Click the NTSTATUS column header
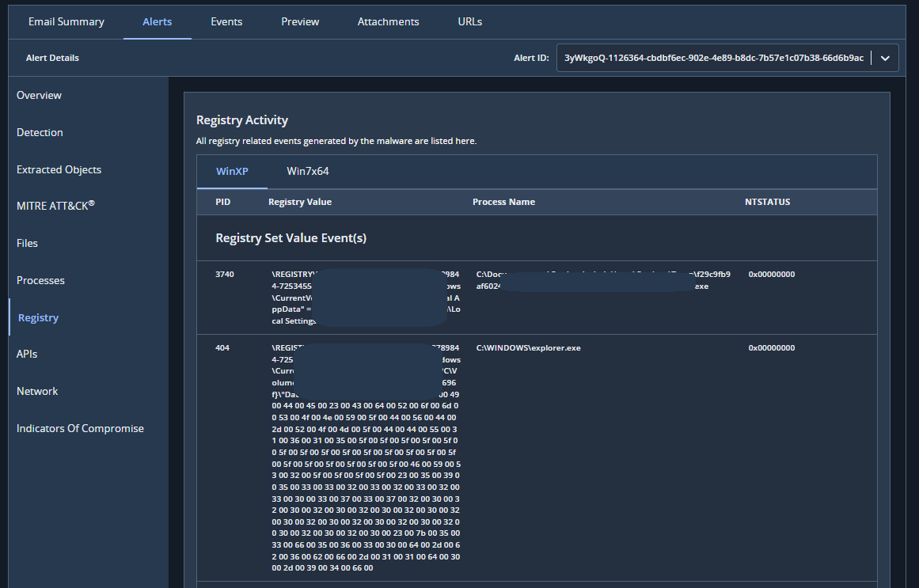 pos(767,202)
